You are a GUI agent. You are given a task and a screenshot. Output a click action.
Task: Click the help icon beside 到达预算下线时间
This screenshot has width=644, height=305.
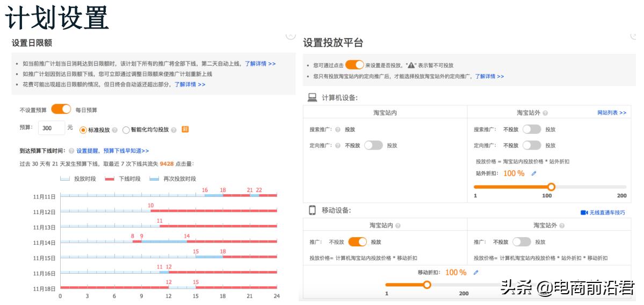click(x=71, y=151)
